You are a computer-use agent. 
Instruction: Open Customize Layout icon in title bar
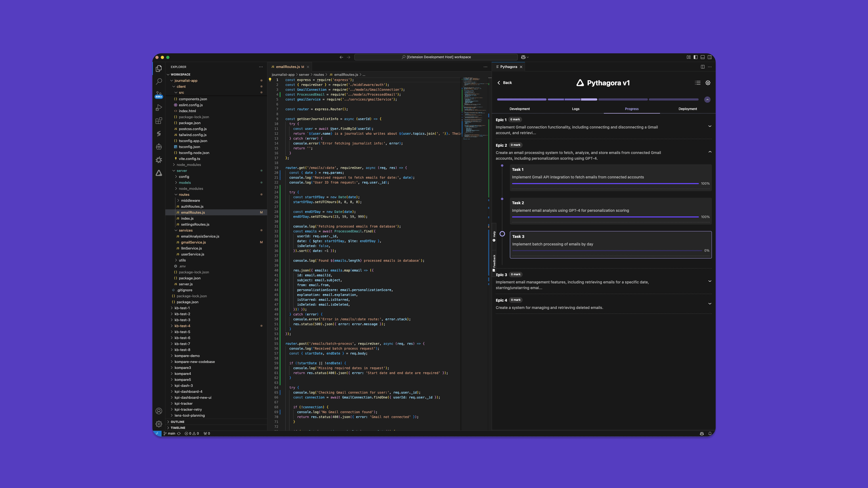pyautogui.click(x=688, y=57)
